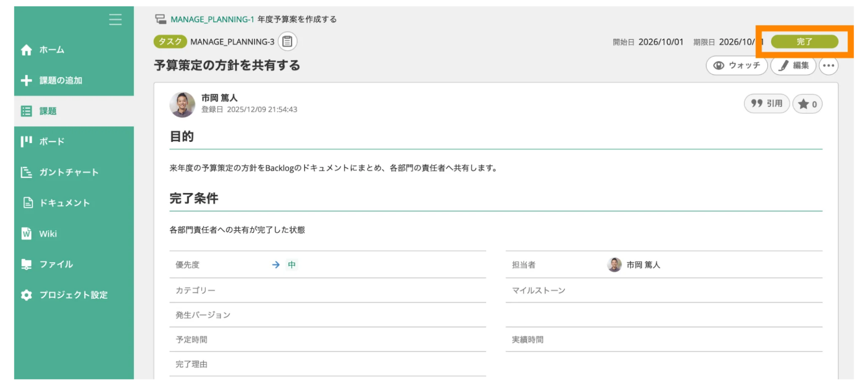868x386 pixels.
Task: Open ボード view
Action: (x=74, y=141)
